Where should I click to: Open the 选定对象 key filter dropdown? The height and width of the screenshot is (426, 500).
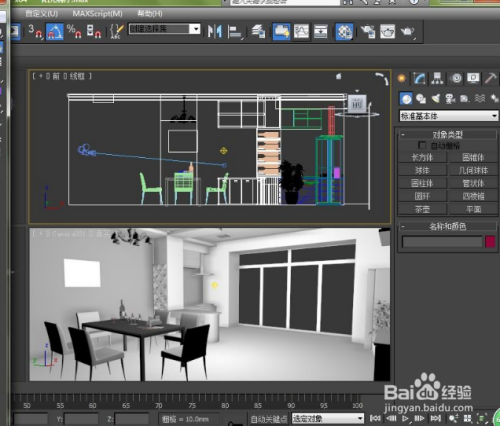click(x=327, y=418)
